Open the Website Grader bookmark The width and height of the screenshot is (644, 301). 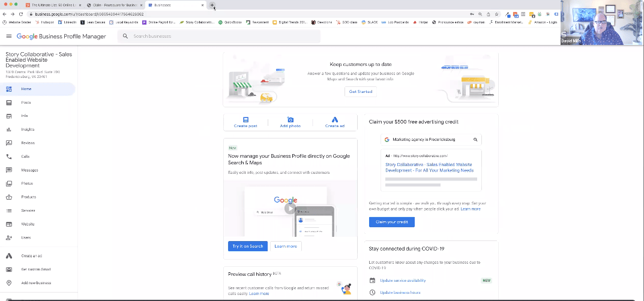[17, 22]
